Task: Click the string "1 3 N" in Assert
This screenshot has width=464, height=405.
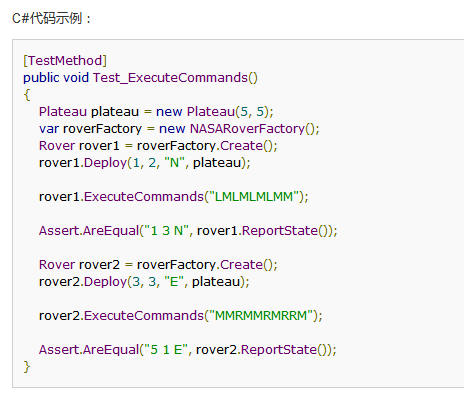Action: [166, 231]
